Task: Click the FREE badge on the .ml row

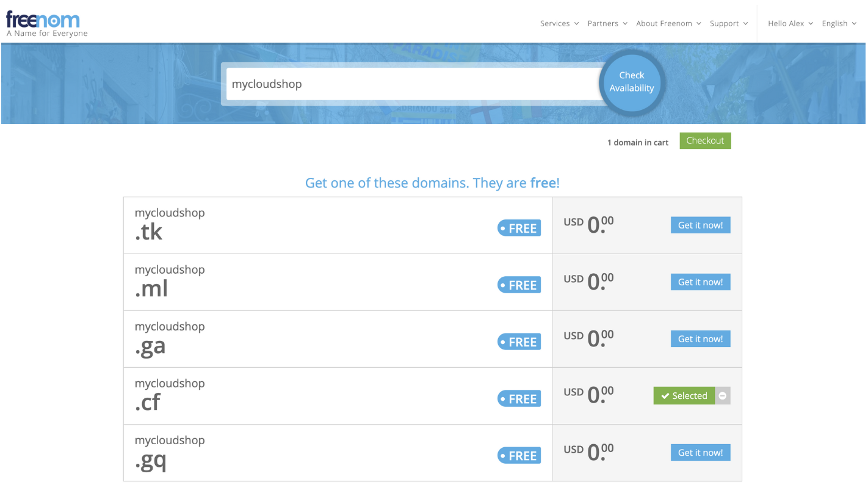Action: pyautogui.click(x=519, y=285)
